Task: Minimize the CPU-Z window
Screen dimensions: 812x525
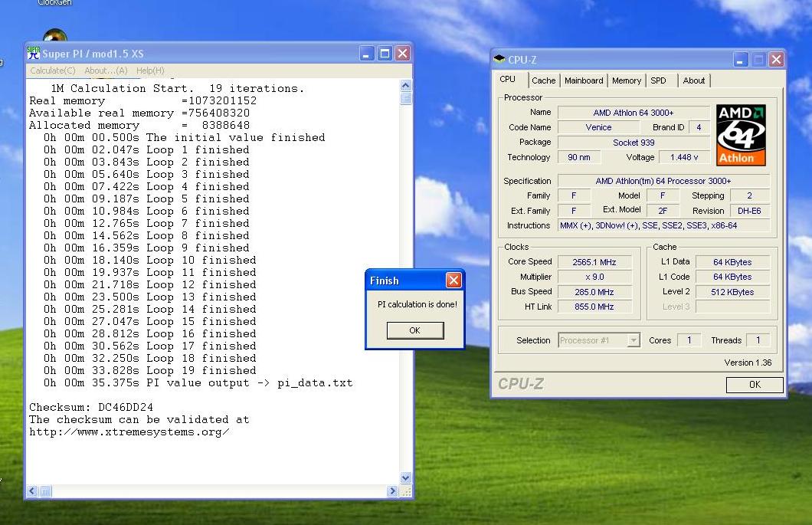Action: [741, 60]
